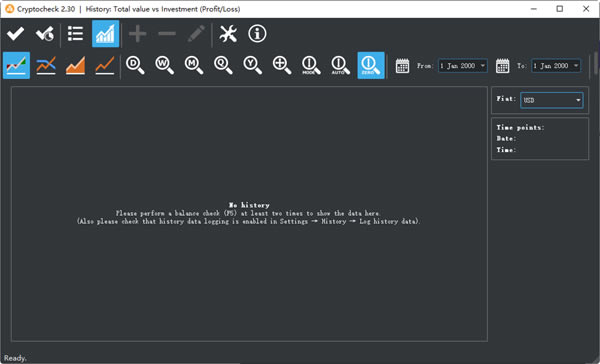The image size is (600, 364).
Task: Expand the From date dropdown
Action: point(483,66)
